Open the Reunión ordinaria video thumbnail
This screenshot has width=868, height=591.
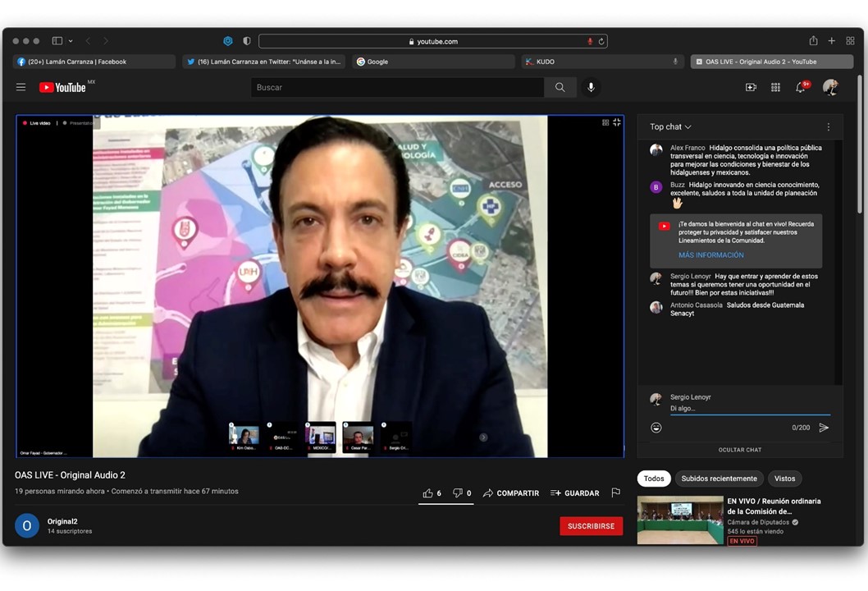coord(680,520)
